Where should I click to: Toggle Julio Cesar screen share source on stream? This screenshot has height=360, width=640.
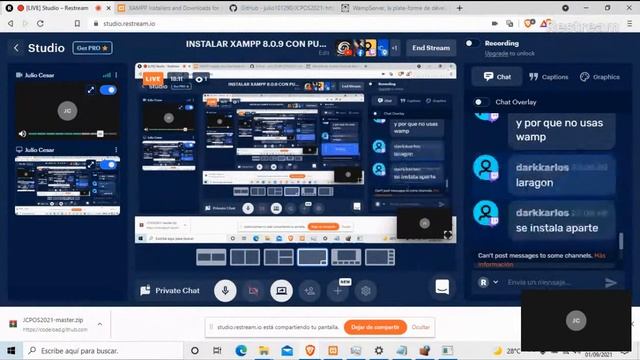point(109,164)
